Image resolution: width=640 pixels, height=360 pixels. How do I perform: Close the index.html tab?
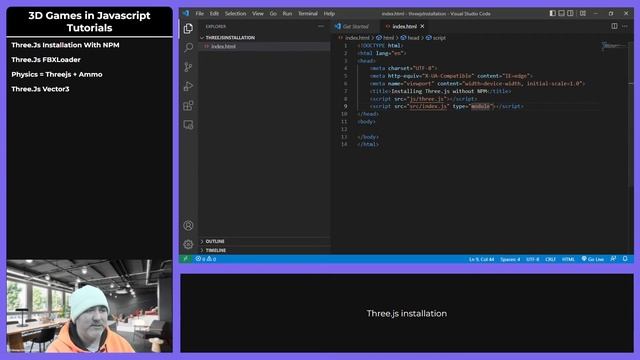tap(422, 26)
